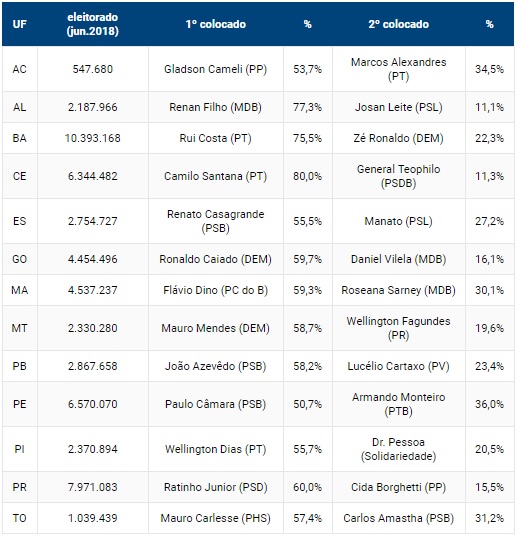The image size is (519, 539).
Task: Click Renato Casagrande (PSB) cell
Action: [x=216, y=221]
